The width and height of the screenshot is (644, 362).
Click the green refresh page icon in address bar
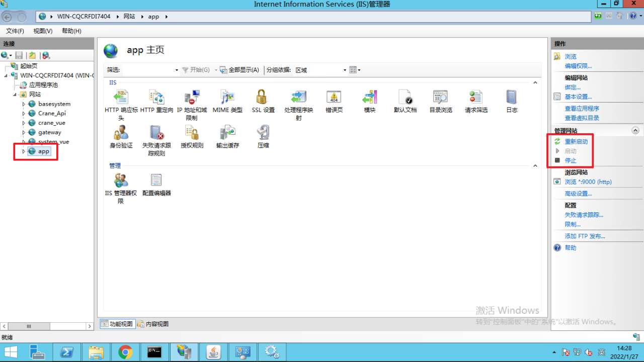tap(598, 16)
